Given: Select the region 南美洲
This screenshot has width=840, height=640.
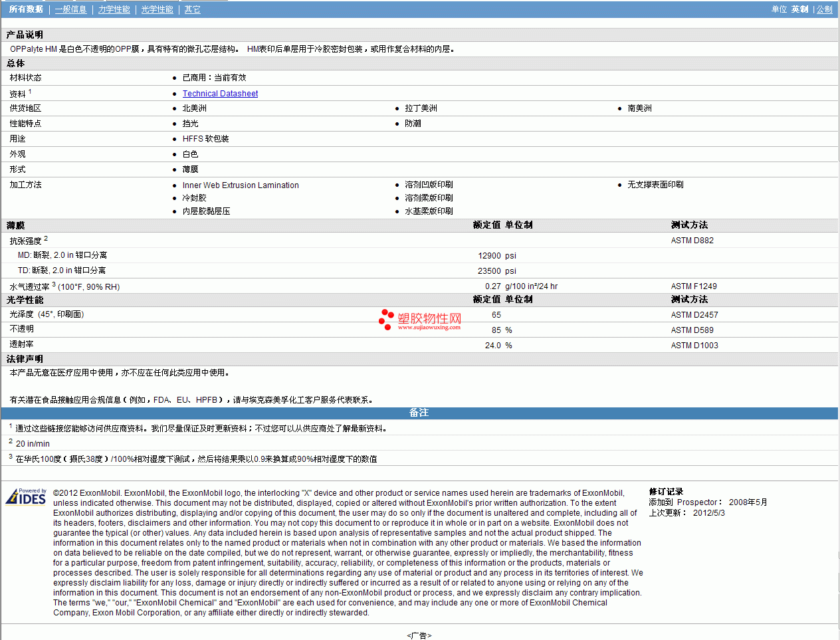Looking at the screenshot, I should pos(639,108).
